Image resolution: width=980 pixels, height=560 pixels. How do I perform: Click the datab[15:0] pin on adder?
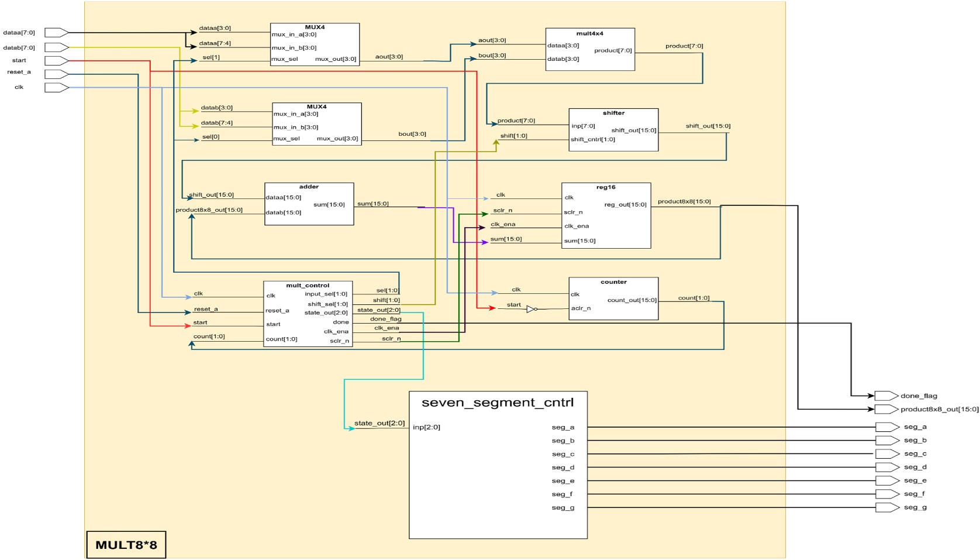[x=284, y=212]
